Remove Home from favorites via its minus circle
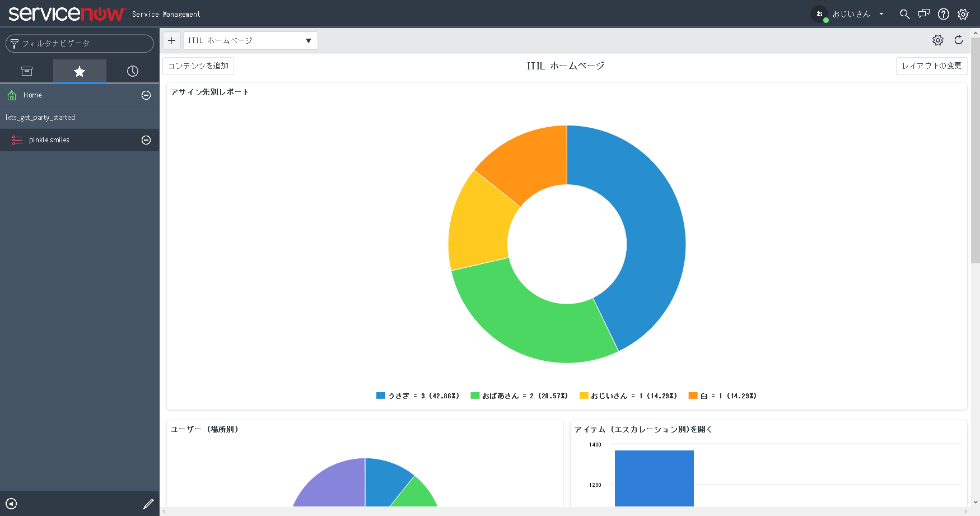980x516 pixels. coord(146,95)
